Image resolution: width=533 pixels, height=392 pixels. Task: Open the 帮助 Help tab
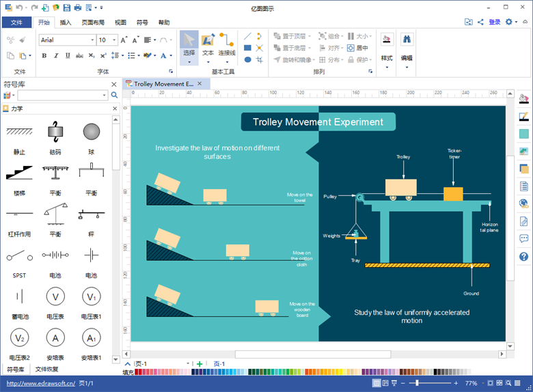click(x=164, y=23)
